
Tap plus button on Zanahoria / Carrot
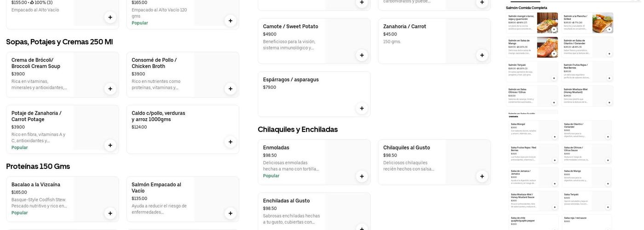482,55
